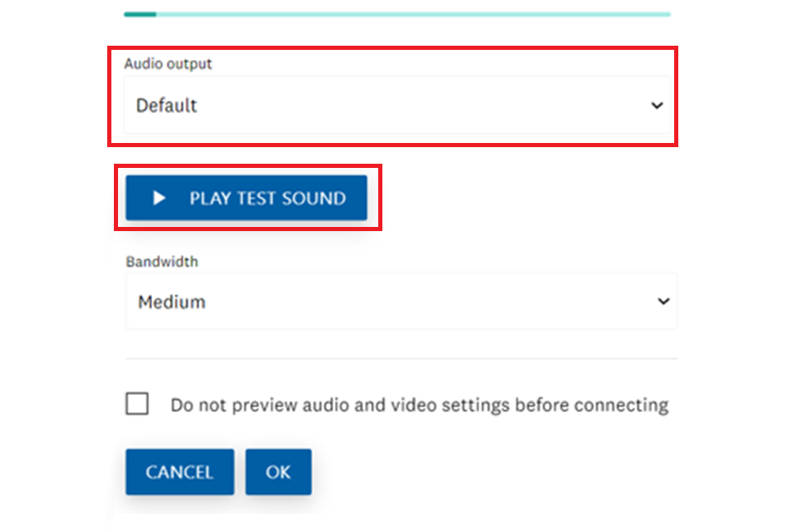Expand the Bandwidth dropdown
798x532 pixels.
tap(401, 302)
